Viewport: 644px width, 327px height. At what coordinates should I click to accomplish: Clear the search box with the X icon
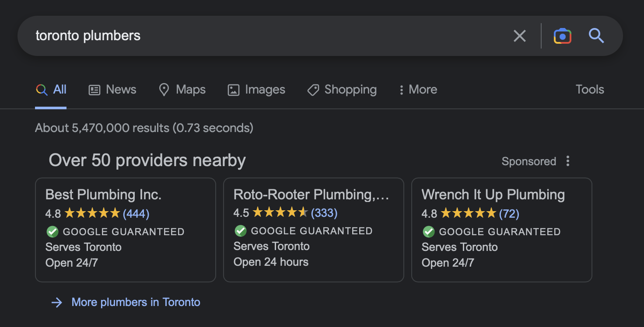point(519,36)
